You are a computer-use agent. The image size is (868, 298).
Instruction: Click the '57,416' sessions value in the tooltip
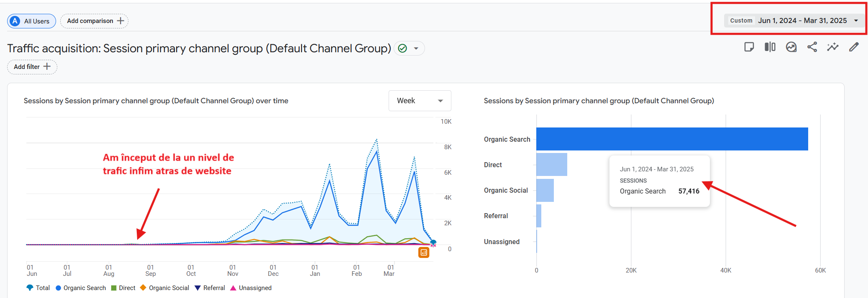pos(689,191)
